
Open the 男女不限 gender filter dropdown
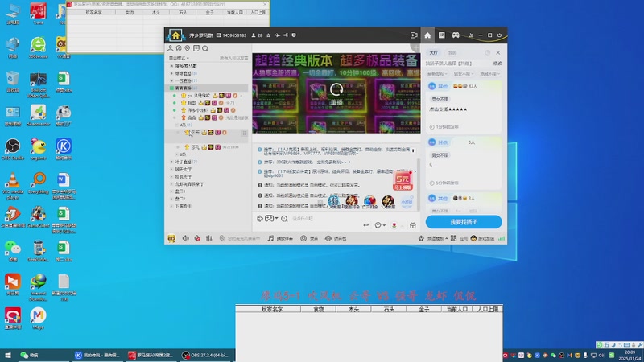(x=464, y=74)
